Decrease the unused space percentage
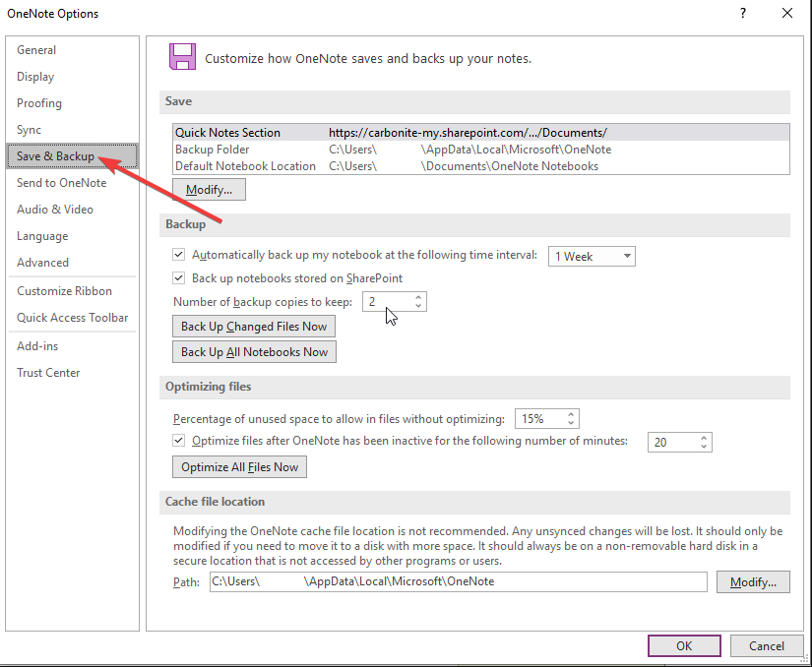 pyautogui.click(x=571, y=423)
